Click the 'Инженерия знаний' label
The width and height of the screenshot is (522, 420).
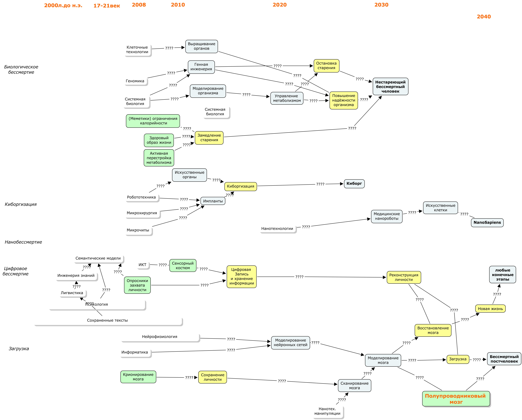(76, 276)
